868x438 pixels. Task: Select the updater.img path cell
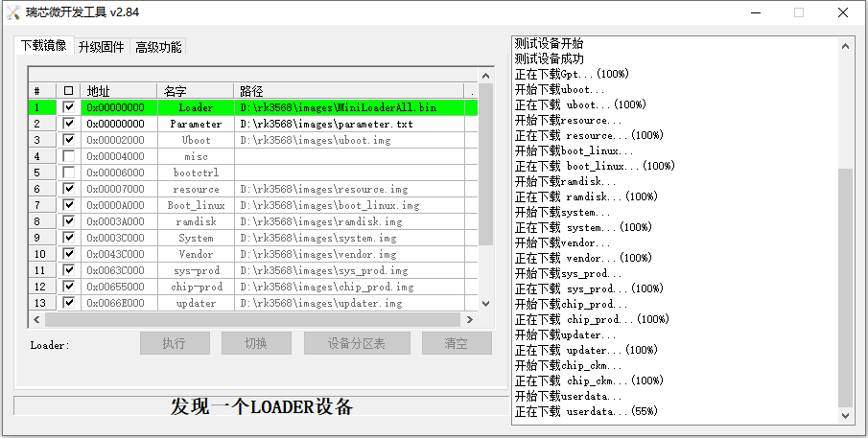tap(349, 303)
